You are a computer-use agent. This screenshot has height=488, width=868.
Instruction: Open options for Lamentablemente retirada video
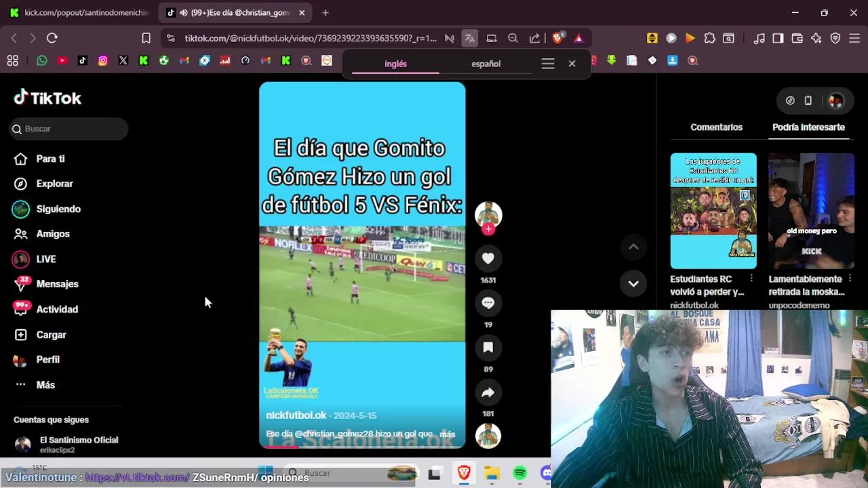(850, 279)
